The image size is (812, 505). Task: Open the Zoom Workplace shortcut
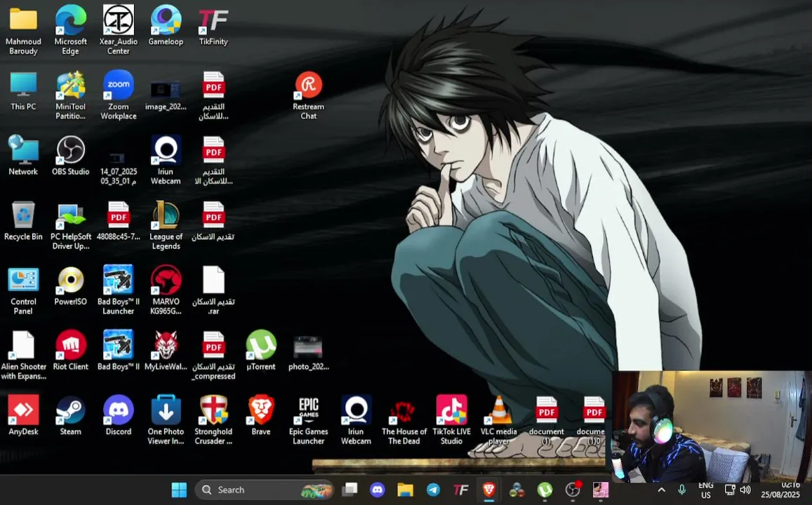point(118,95)
